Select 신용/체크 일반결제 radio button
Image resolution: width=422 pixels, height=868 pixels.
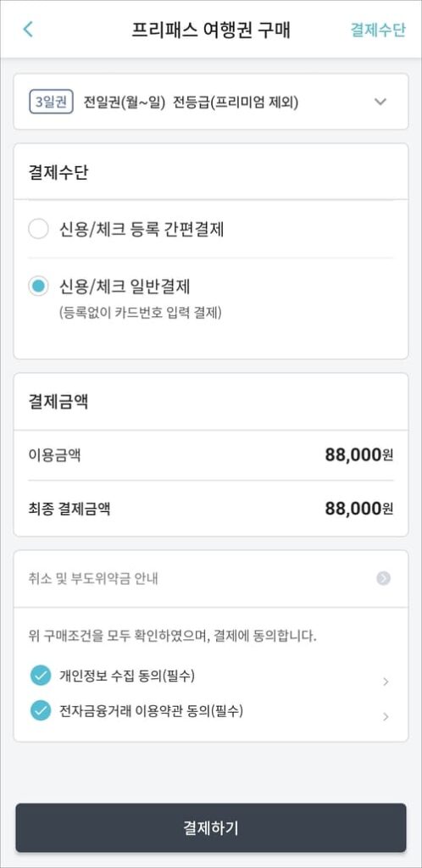coord(39,287)
